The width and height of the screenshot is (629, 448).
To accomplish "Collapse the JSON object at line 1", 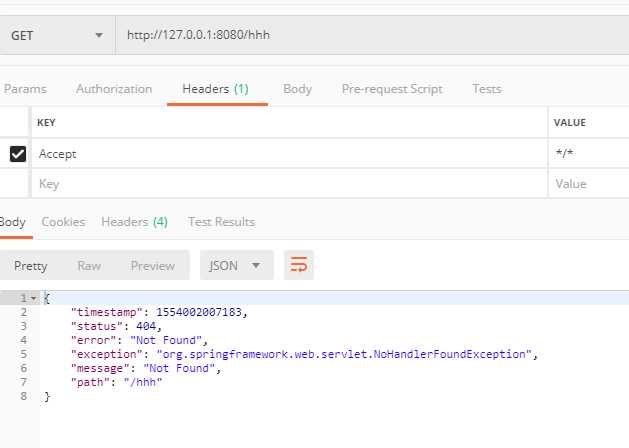I will (x=34, y=298).
